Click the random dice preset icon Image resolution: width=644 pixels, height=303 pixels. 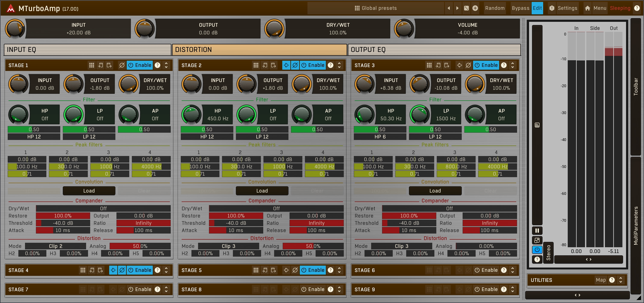point(466,8)
